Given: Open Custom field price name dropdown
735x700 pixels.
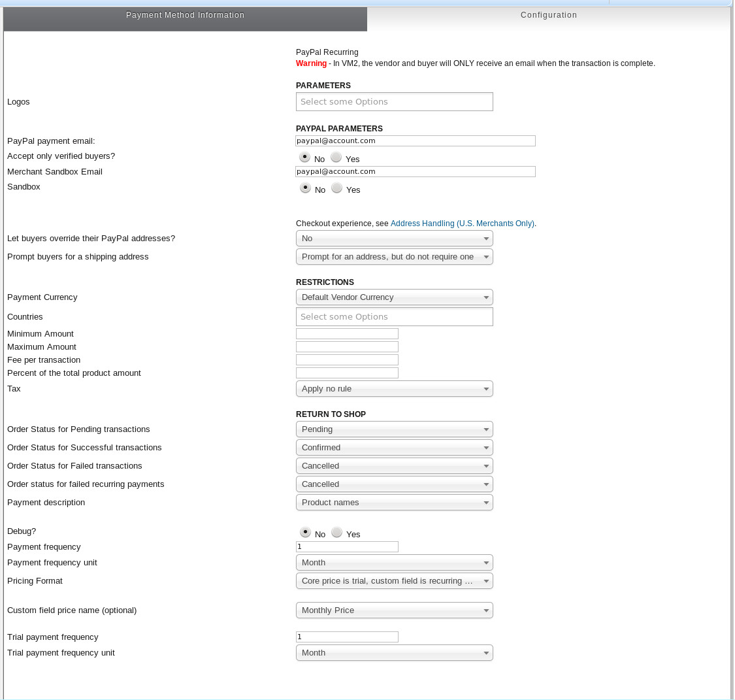Looking at the screenshot, I should 394,610.
